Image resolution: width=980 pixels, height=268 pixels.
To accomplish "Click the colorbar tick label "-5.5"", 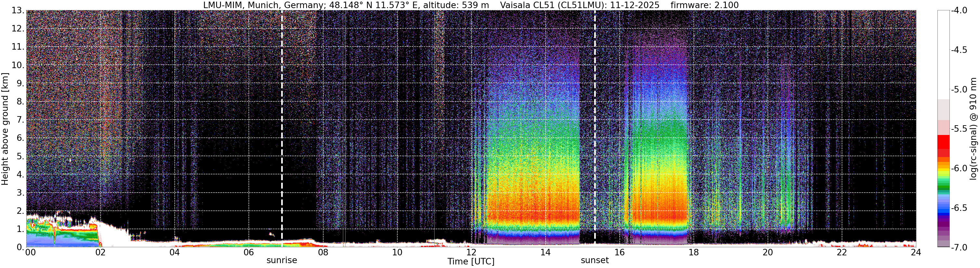I will pyautogui.click(x=959, y=129).
